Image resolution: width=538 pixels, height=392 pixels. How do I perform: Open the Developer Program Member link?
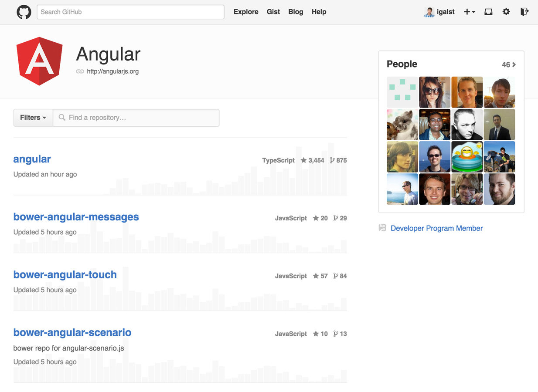436,228
